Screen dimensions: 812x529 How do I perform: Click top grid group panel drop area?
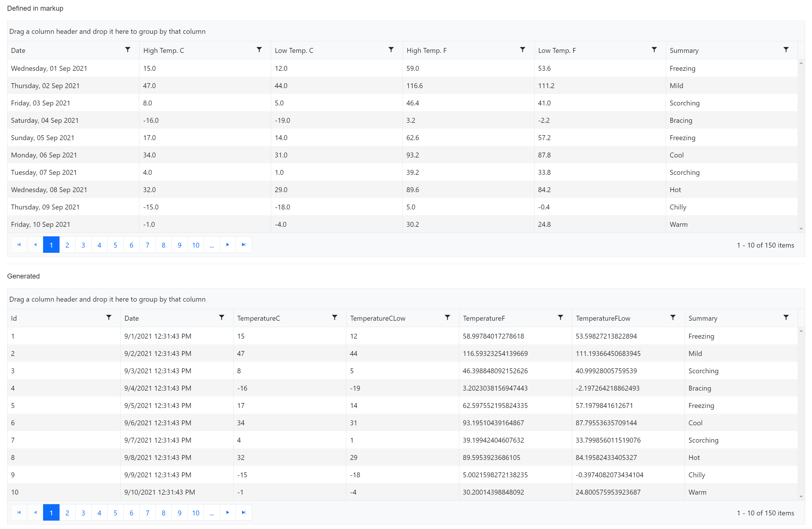pos(406,31)
